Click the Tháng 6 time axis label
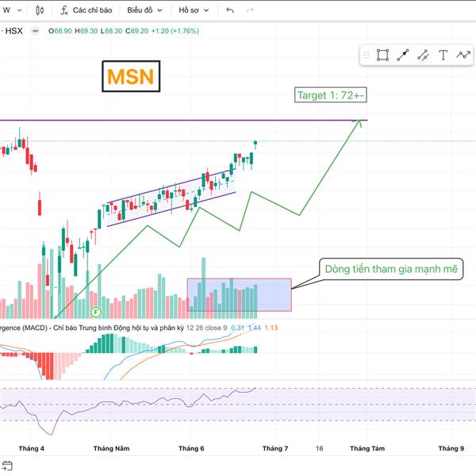This screenshot has height=476, width=476. pos(191,448)
